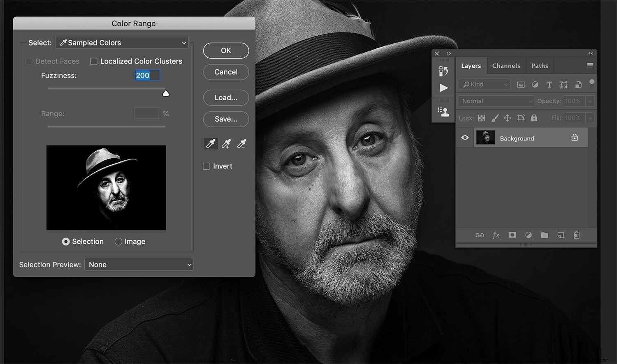This screenshot has width=617, height=364.
Task: Select the add-to-sample eyedropper tool
Action: pos(226,143)
